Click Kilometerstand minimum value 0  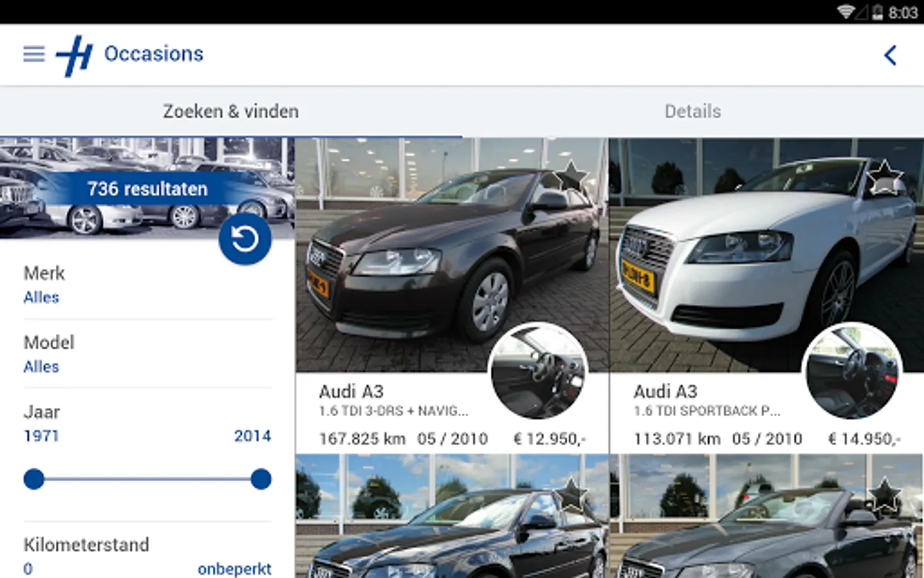click(x=28, y=569)
